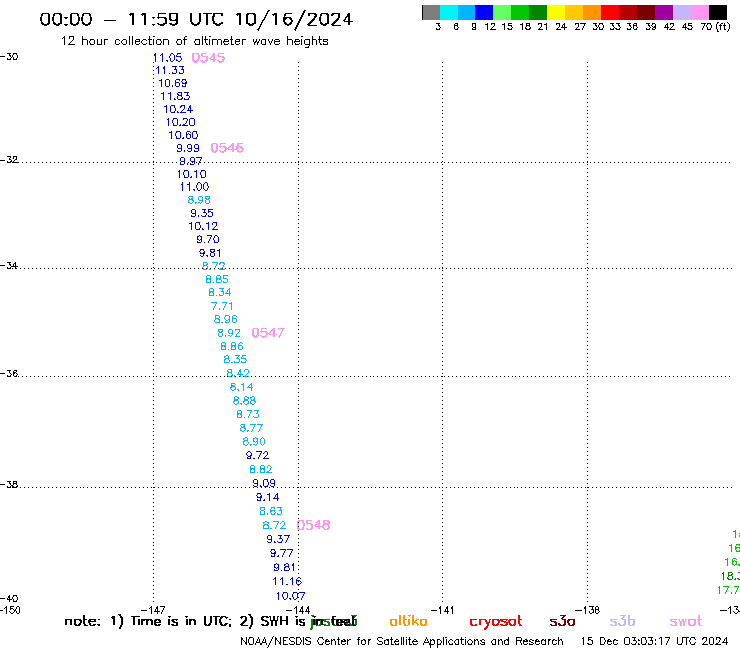Select the 10.24 value
The height and width of the screenshot is (650, 740).
[x=178, y=109]
